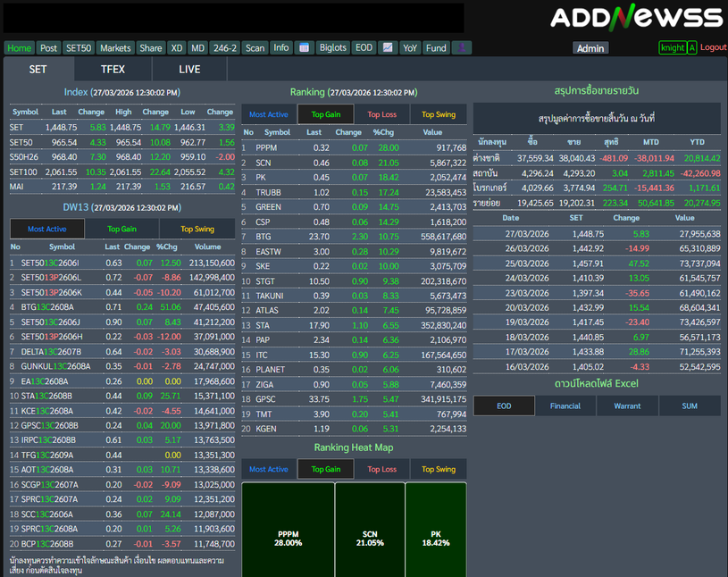Click the BTG symbol in Ranking list
The height and width of the screenshot is (577, 728).
(264, 237)
